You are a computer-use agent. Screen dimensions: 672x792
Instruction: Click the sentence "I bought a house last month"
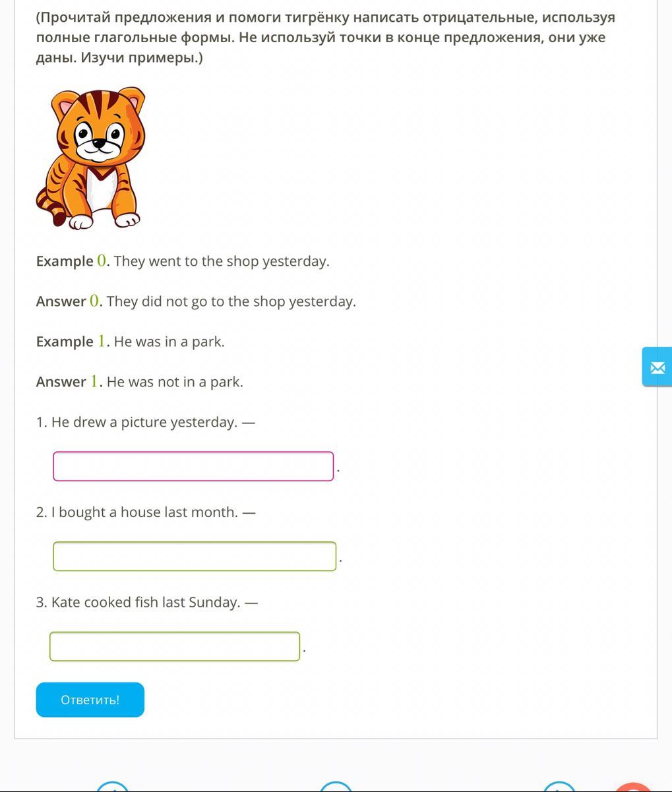[x=144, y=512]
